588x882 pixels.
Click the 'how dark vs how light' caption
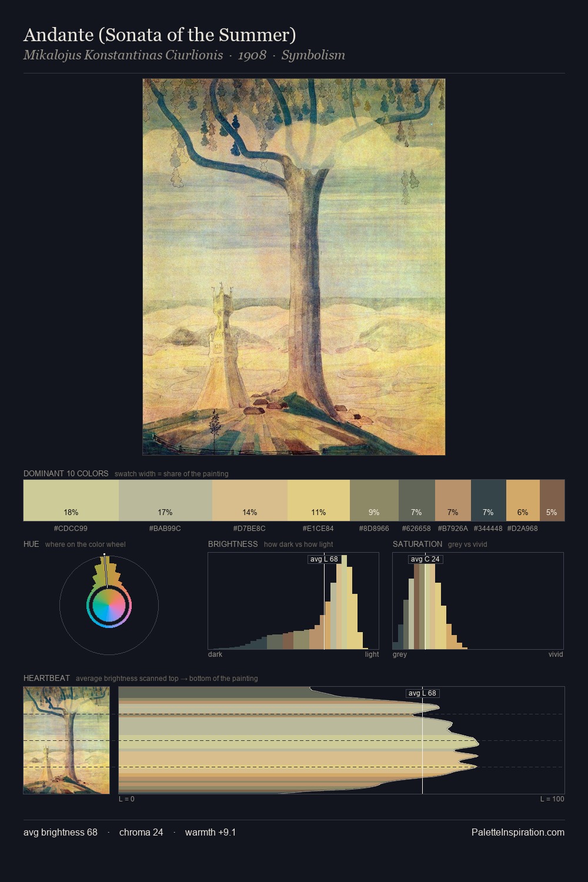(299, 544)
